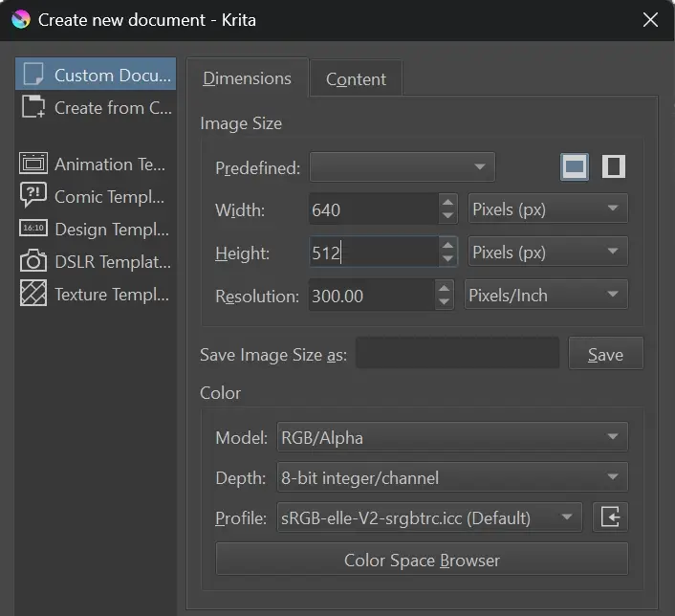Click the Color section heading
This screenshot has height=616, width=675.
pos(221,393)
